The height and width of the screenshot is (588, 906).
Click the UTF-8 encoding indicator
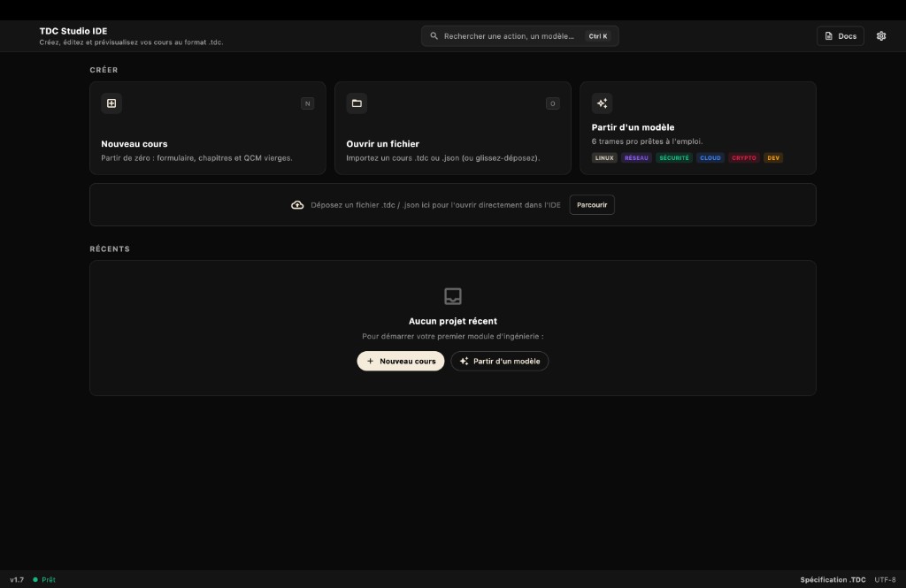(x=885, y=579)
